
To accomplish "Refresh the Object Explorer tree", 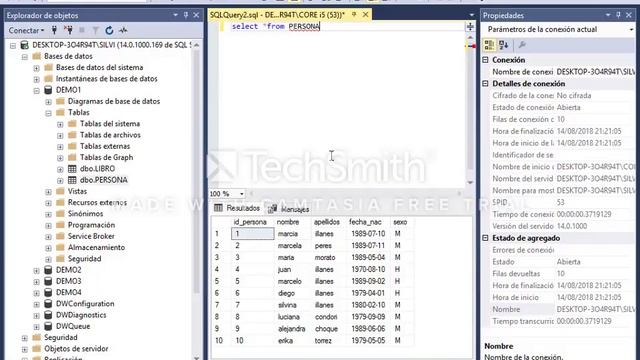I will [x=109, y=31].
